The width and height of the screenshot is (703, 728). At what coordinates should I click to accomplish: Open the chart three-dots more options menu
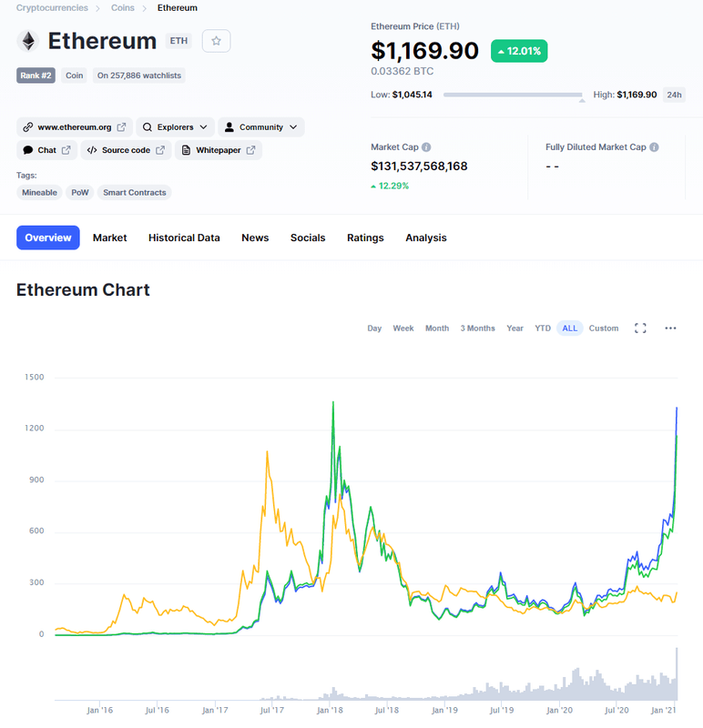(670, 329)
